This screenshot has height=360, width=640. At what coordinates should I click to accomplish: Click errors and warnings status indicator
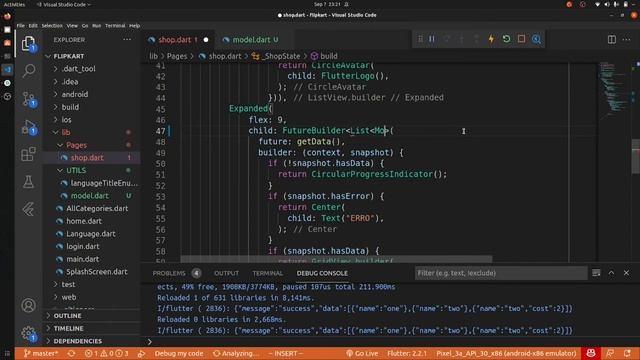coord(106,353)
